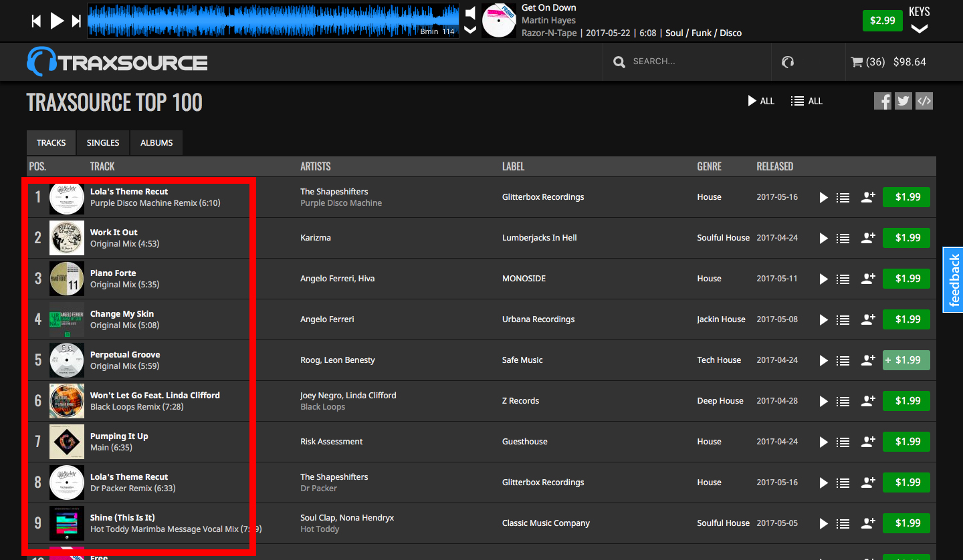The image size is (963, 560).
Task: Switch to the SINGLES tab
Action: tap(103, 143)
